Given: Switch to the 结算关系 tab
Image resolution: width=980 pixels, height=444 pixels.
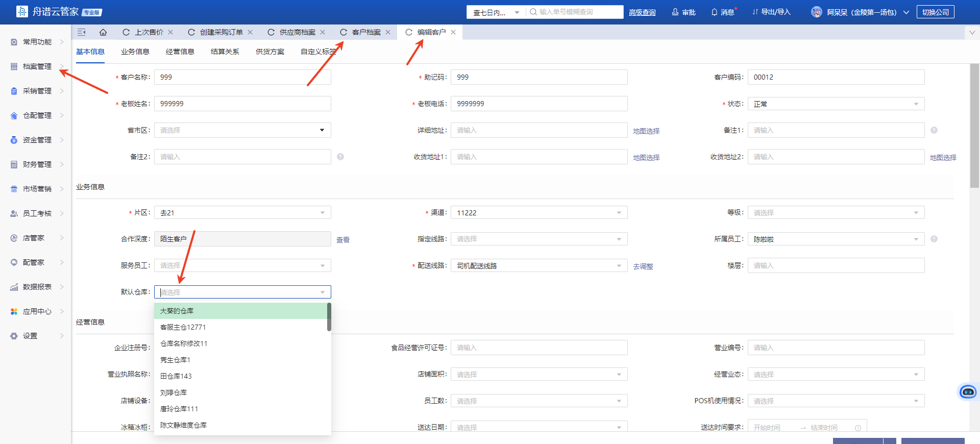Looking at the screenshot, I should point(225,52).
